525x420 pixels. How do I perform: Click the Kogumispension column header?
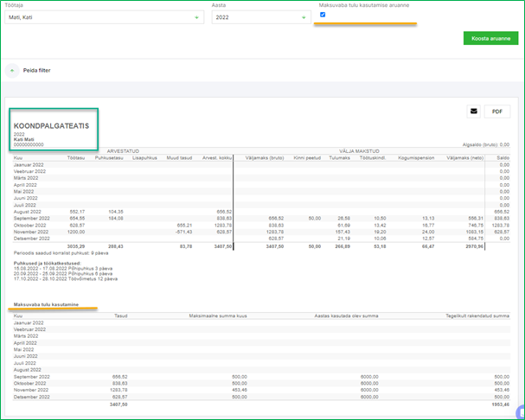point(416,158)
